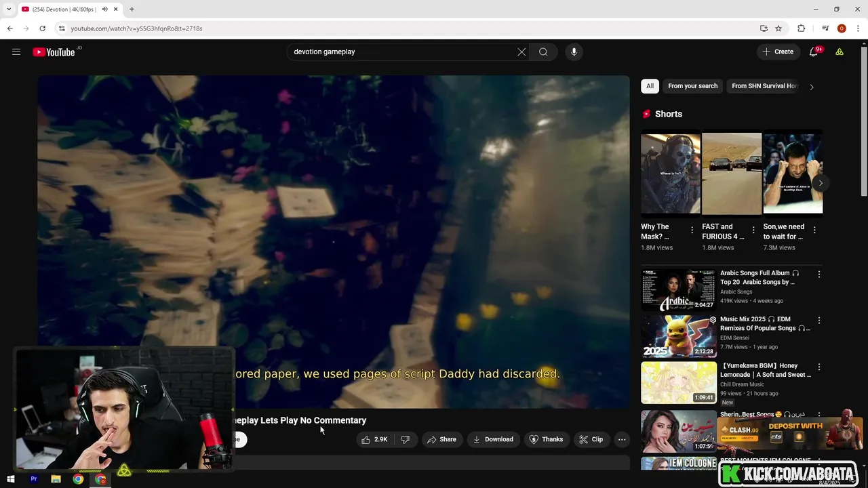Open the Honey Lemonade video thumbnail

[x=678, y=382]
